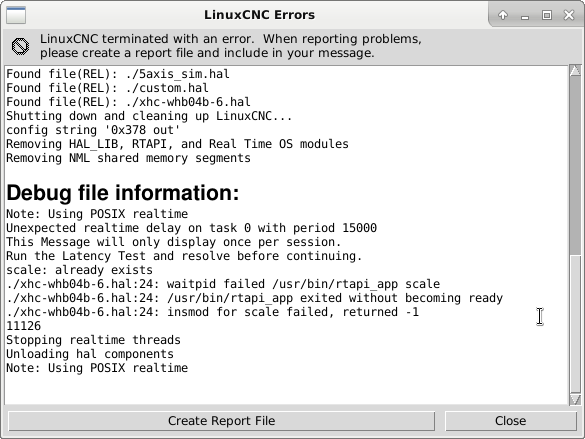585x439 pixels.
Task: Click the scrollbar trough below the thumb
Action: (575, 324)
